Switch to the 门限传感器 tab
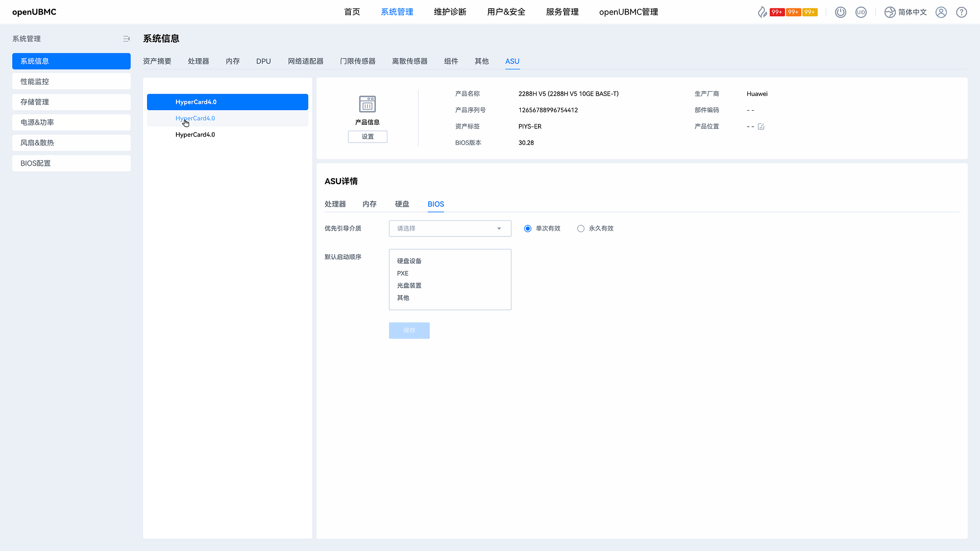 [x=358, y=61]
